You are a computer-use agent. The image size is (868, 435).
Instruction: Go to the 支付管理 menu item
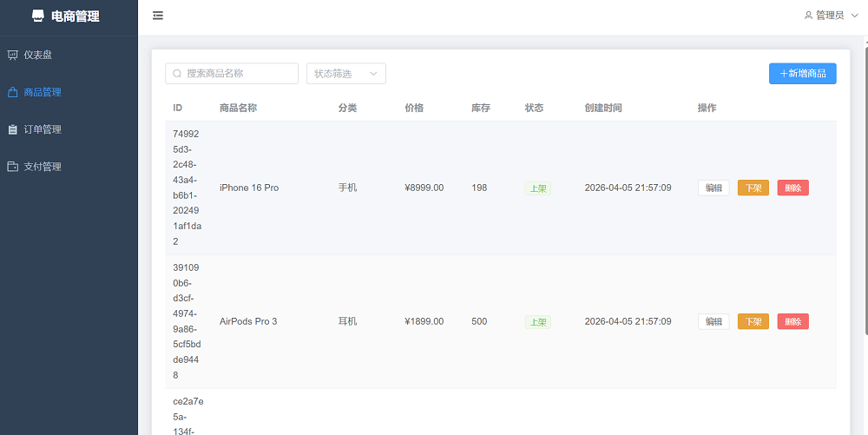(43, 167)
